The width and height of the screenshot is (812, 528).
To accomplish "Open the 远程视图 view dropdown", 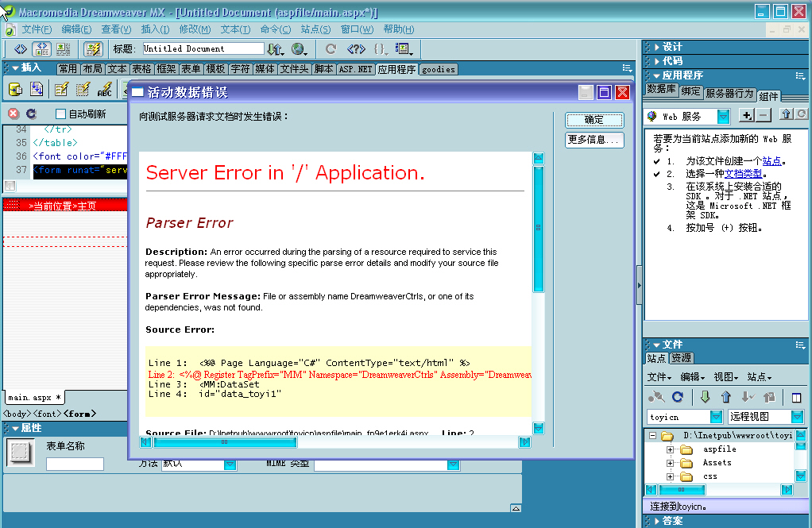I will 798,417.
